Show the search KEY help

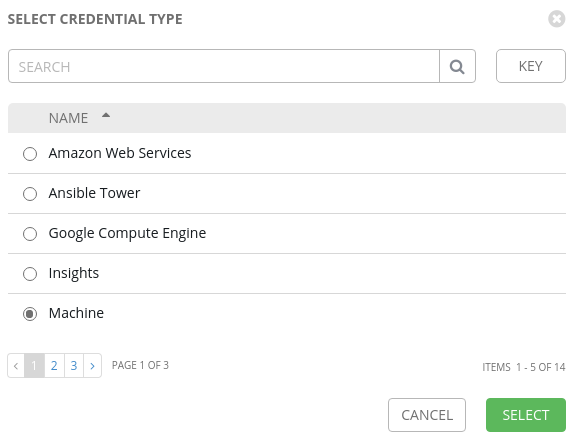pos(531,66)
